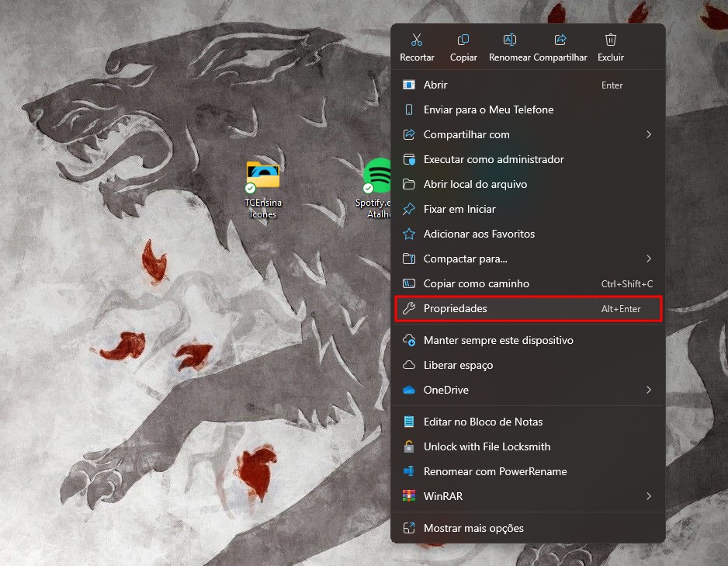728x566 pixels.
Task: Open Mostrar mais opções
Action: (x=473, y=529)
